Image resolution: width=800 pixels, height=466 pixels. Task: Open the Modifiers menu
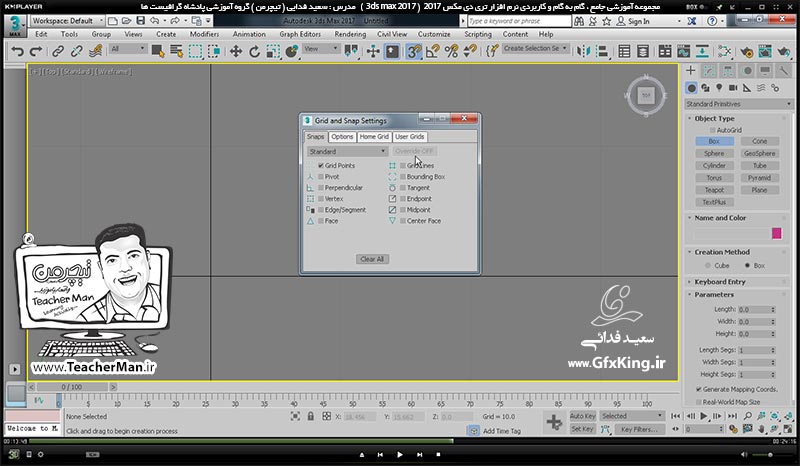click(x=204, y=34)
